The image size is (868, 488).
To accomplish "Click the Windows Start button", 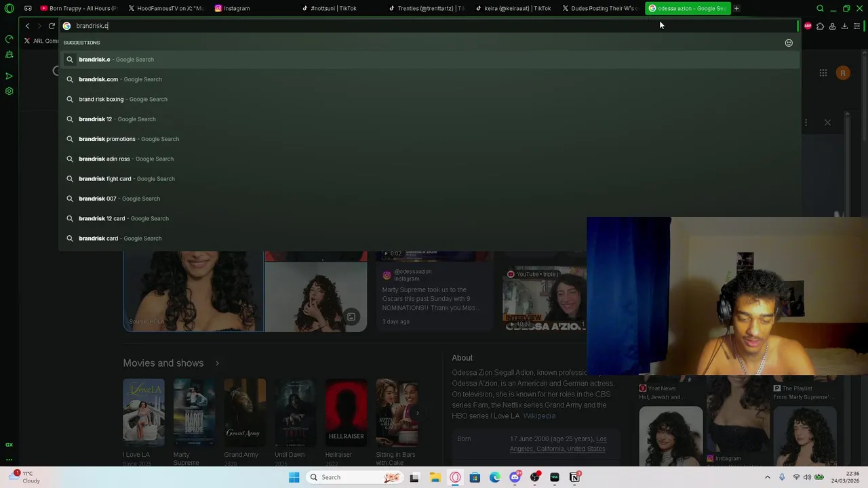I will (294, 477).
